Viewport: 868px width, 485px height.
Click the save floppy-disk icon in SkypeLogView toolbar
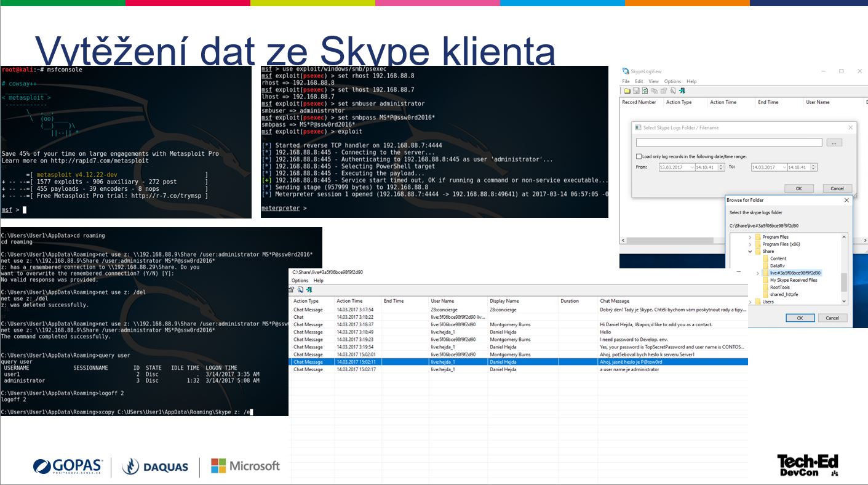tap(636, 90)
